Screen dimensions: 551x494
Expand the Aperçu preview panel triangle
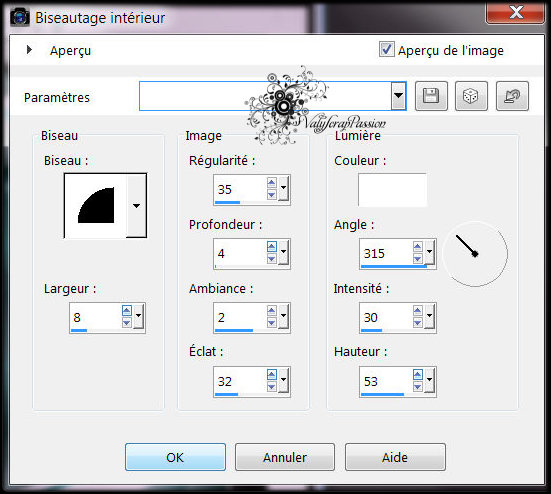(x=30, y=50)
